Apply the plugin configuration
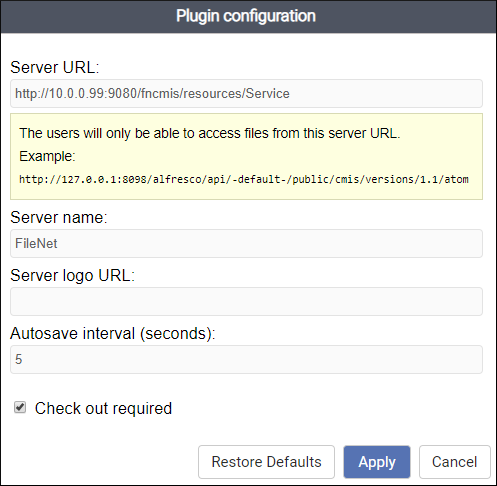497x486 pixels. click(x=377, y=462)
